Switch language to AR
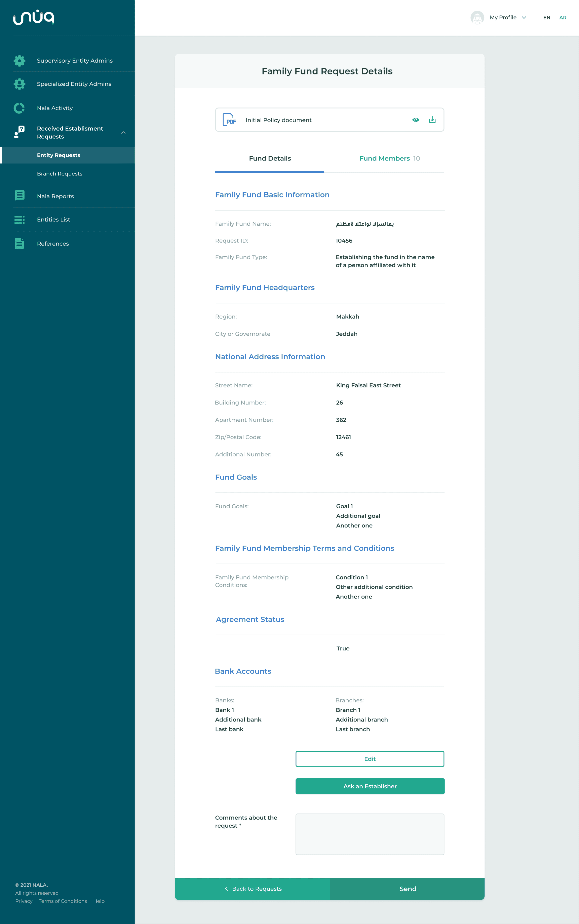Image resolution: width=579 pixels, height=924 pixels. point(563,18)
